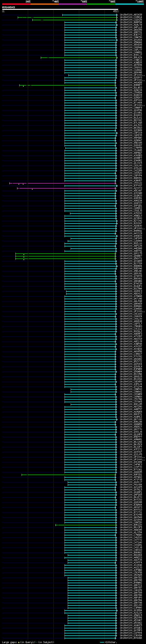Open hit UniRef100_C1DXZ5

[x=131, y=20]
